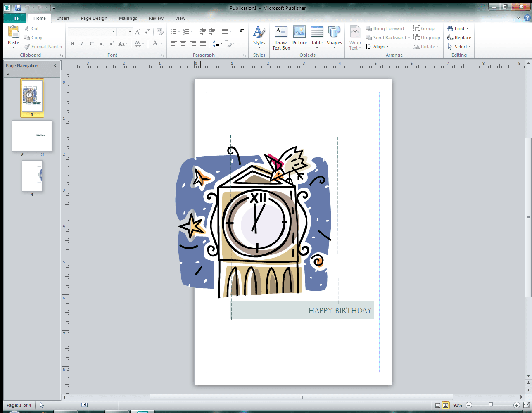Click the Draw Text Box tool

[x=281, y=38]
